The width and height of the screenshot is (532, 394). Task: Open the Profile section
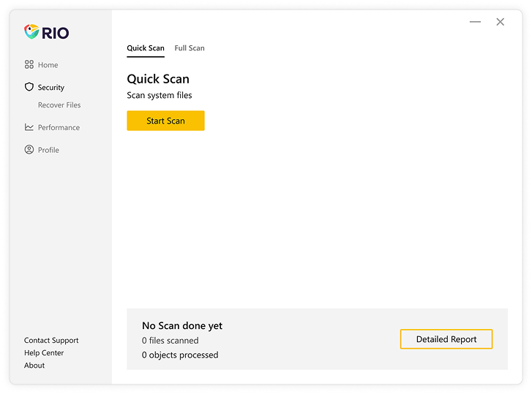click(x=48, y=151)
